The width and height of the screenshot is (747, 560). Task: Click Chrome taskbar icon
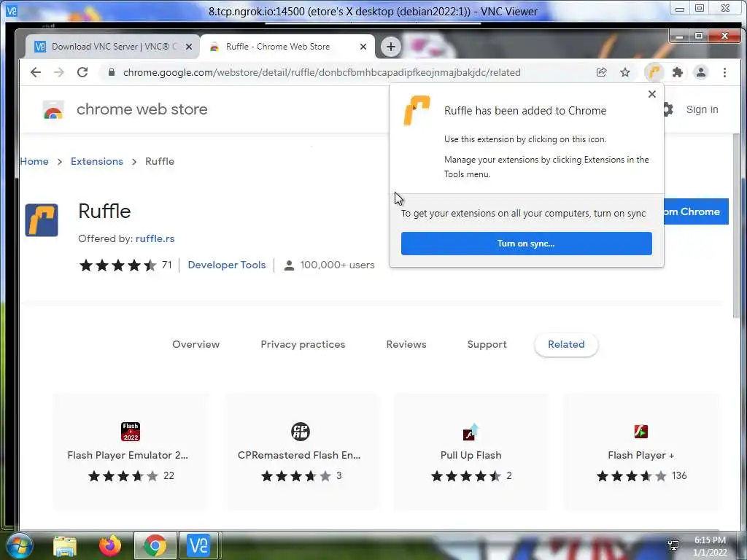155,545
